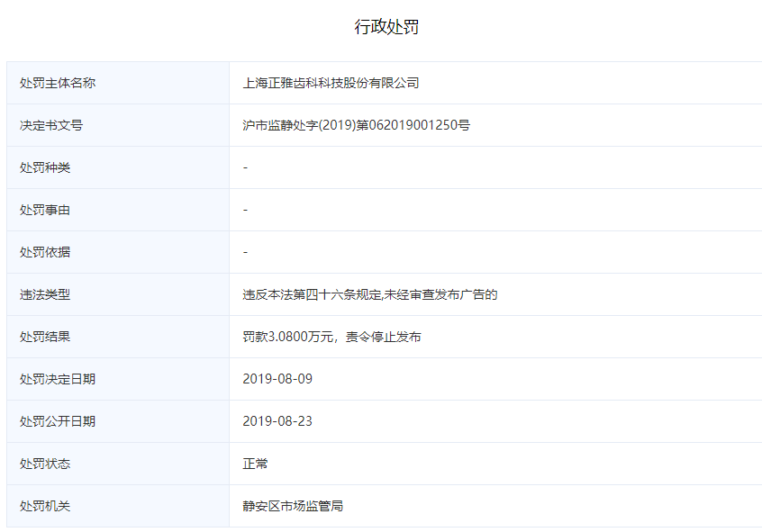
Task: Click the 行政处罚 page title
Action: [386, 27]
